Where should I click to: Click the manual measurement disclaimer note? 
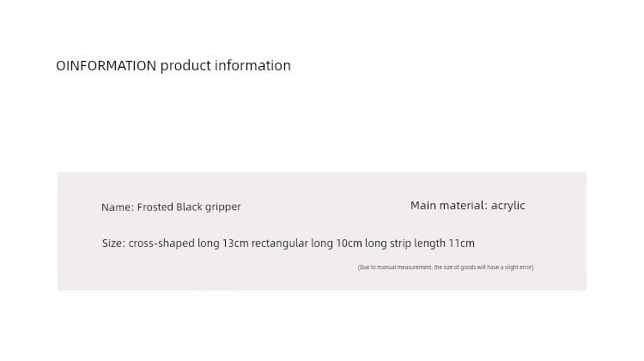point(446,268)
